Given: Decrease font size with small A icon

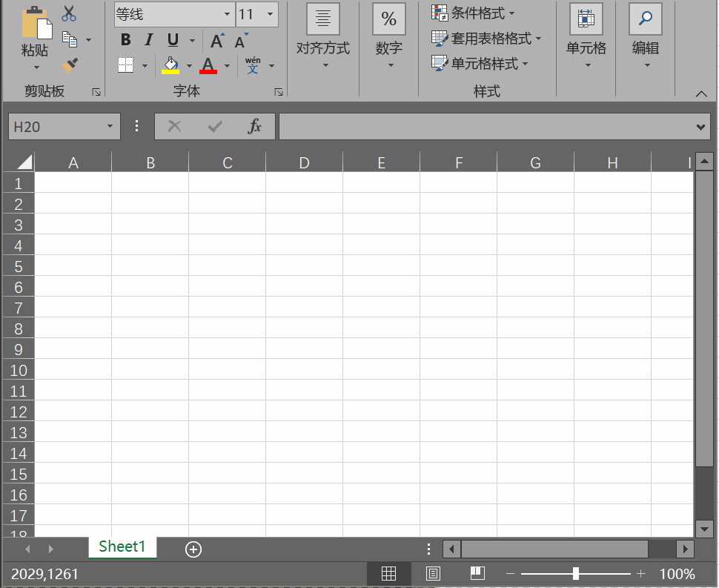Looking at the screenshot, I should tap(241, 40).
